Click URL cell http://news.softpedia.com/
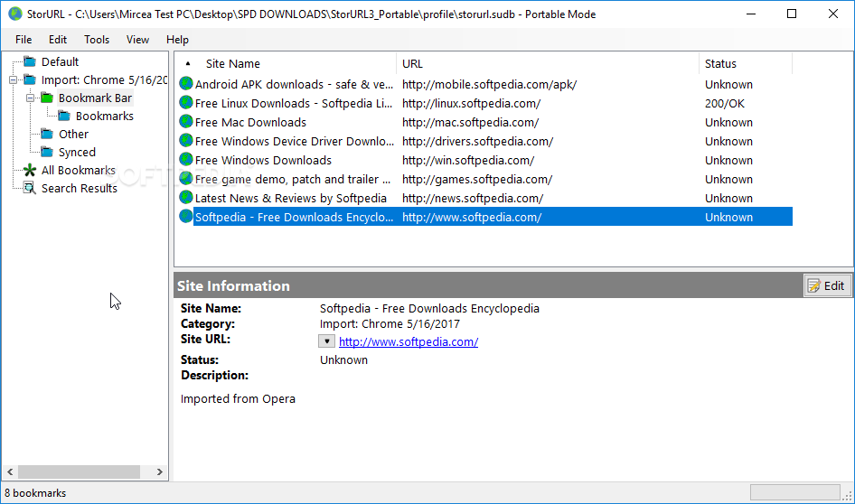 pos(472,199)
